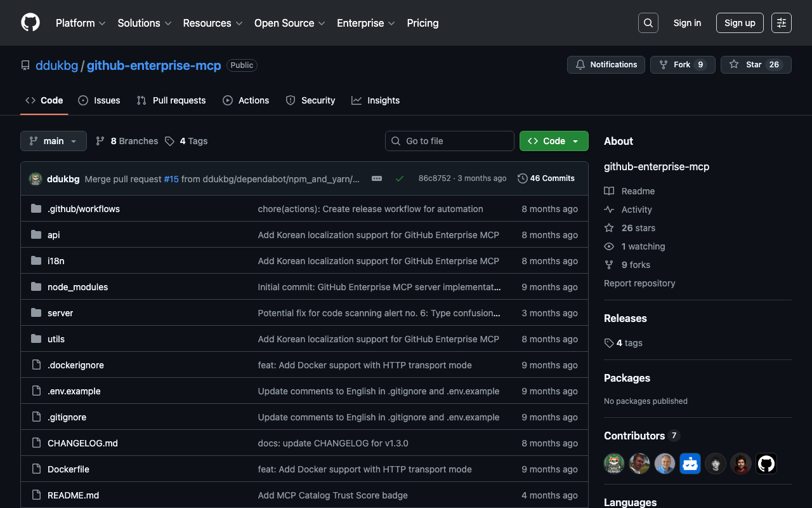Expand the green Code dropdown button

pyautogui.click(x=554, y=141)
